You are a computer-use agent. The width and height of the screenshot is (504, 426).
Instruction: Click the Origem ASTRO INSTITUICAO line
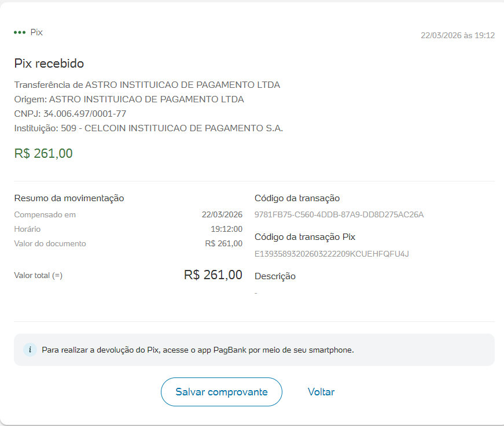point(129,99)
